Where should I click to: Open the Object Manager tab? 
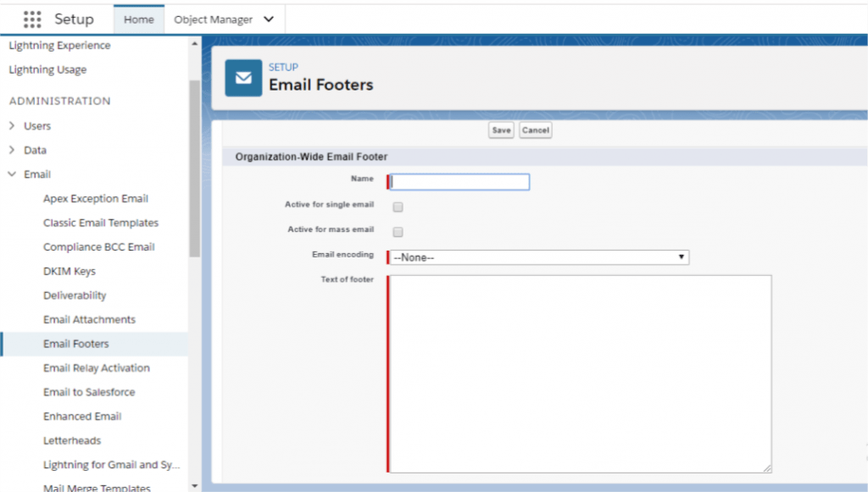coord(214,19)
